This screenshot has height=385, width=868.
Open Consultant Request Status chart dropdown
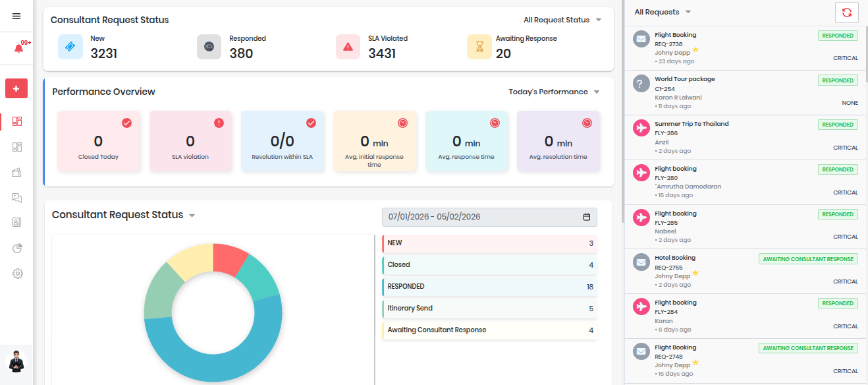pyautogui.click(x=192, y=216)
